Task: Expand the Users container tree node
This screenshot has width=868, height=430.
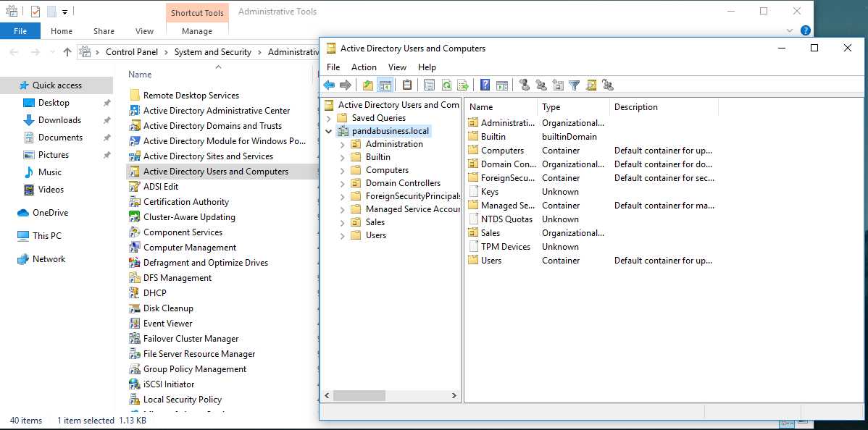Action: tap(342, 236)
